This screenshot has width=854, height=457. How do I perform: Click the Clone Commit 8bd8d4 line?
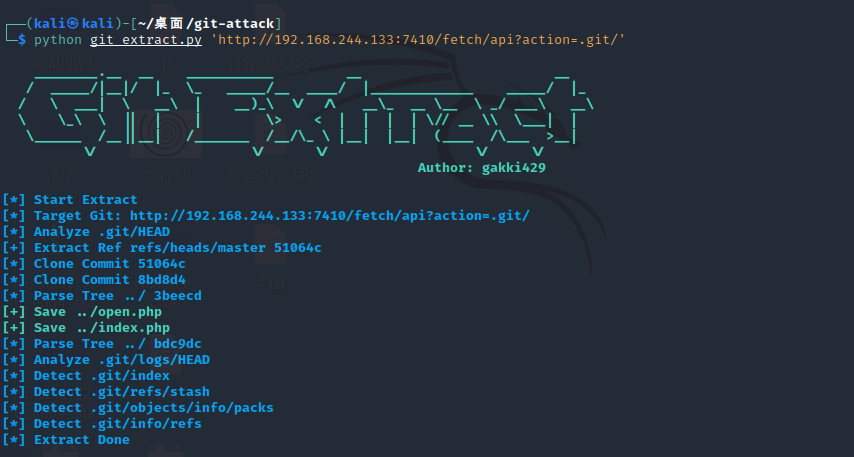pos(94,280)
